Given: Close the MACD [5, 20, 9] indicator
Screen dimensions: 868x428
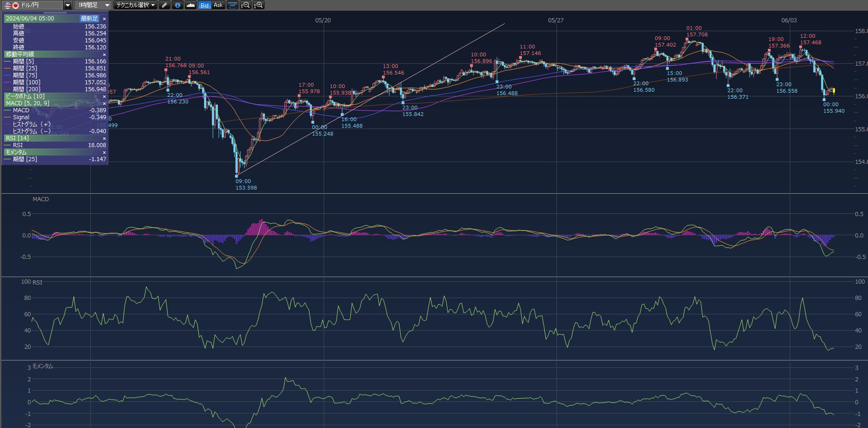Looking at the screenshot, I should pyautogui.click(x=104, y=103).
